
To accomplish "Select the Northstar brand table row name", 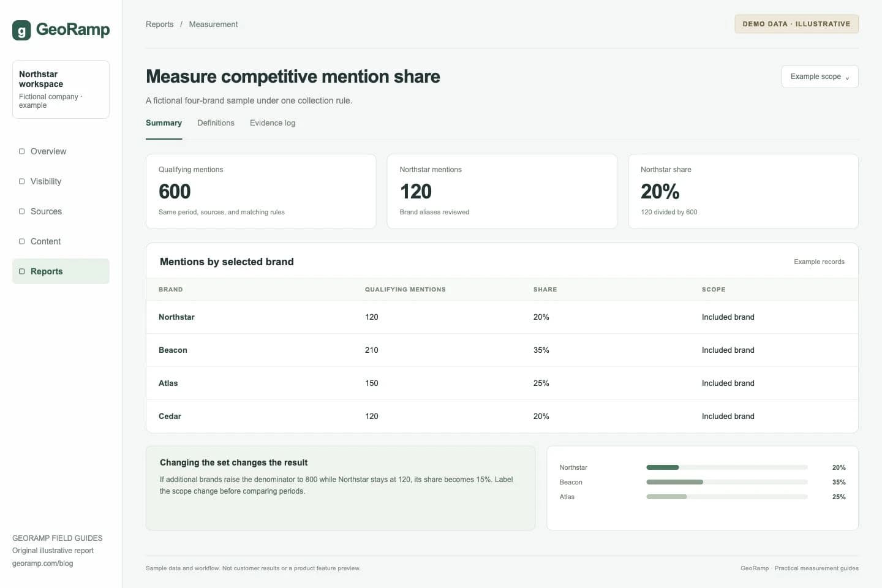I will (176, 317).
